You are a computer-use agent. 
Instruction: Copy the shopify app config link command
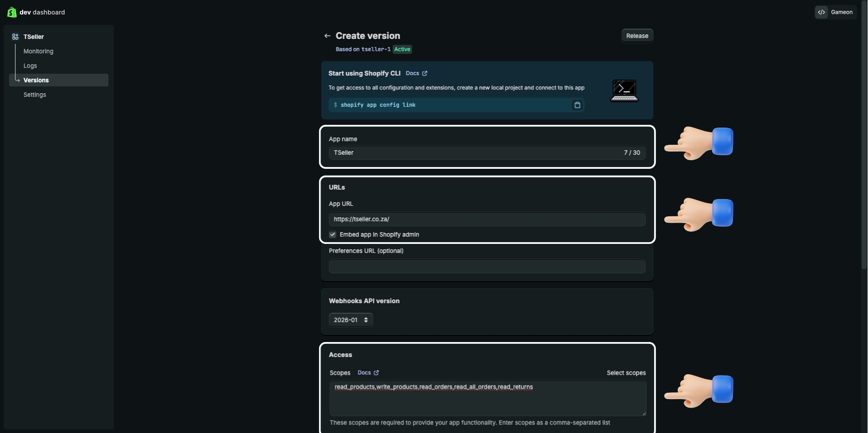tap(577, 105)
